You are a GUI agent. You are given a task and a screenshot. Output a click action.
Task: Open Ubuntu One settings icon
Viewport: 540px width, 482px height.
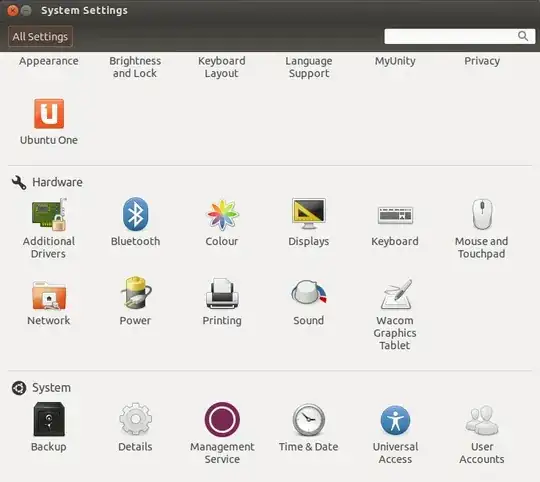coord(49,114)
